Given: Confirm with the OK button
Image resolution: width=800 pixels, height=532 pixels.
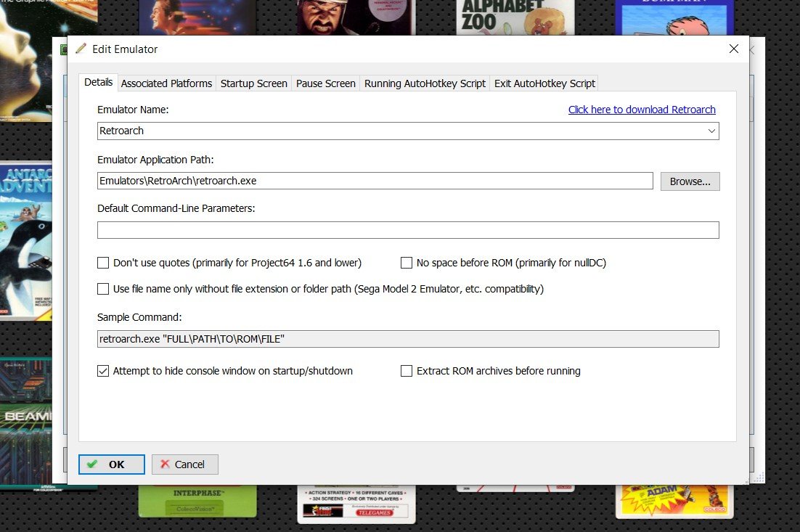Looking at the screenshot, I should 112,465.
